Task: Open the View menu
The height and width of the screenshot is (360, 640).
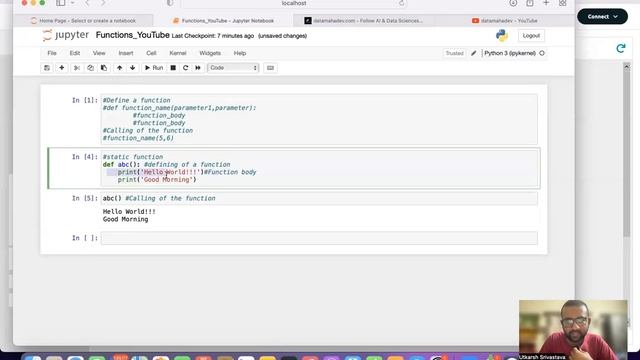Action: [x=99, y=53]
